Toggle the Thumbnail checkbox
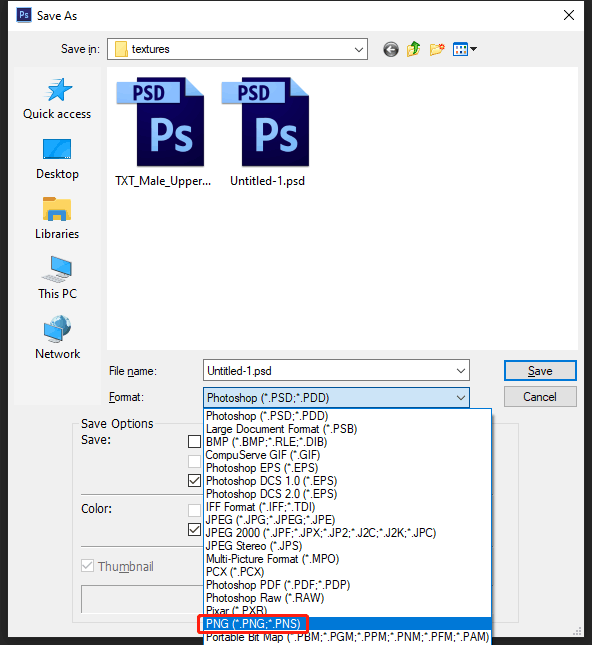592x645 pixels. (87, 566)
